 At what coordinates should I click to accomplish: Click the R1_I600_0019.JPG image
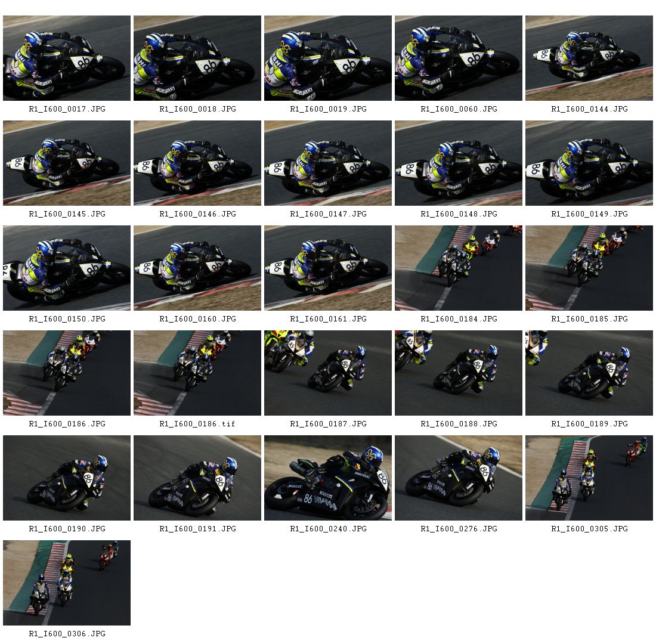pos(327,58)
